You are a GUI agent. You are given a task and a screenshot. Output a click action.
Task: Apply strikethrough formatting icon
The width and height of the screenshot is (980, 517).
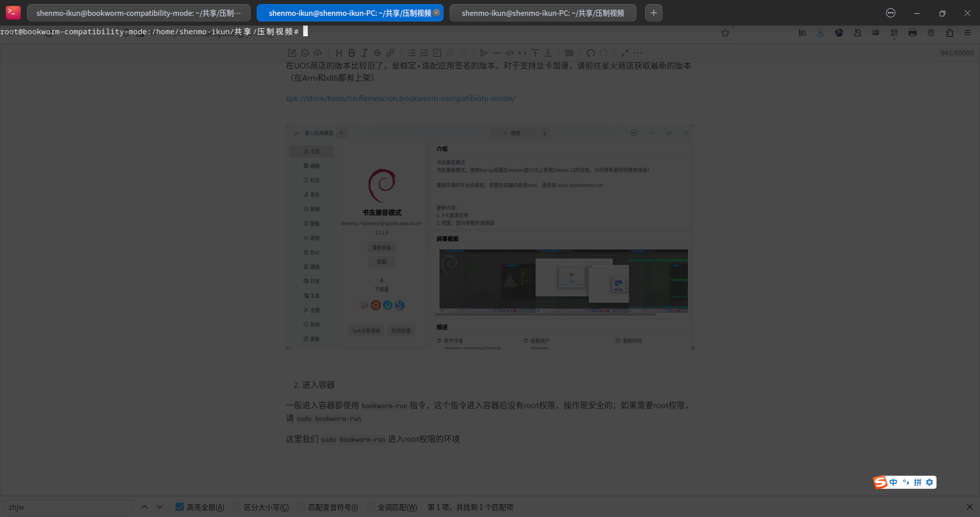(x=377, y=53)
